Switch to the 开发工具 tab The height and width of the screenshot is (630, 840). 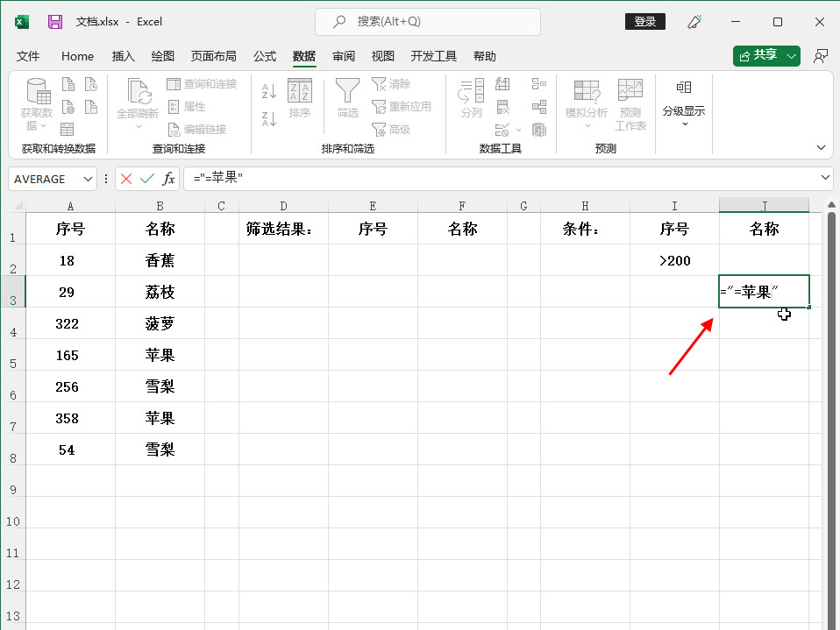coord(433,56)
